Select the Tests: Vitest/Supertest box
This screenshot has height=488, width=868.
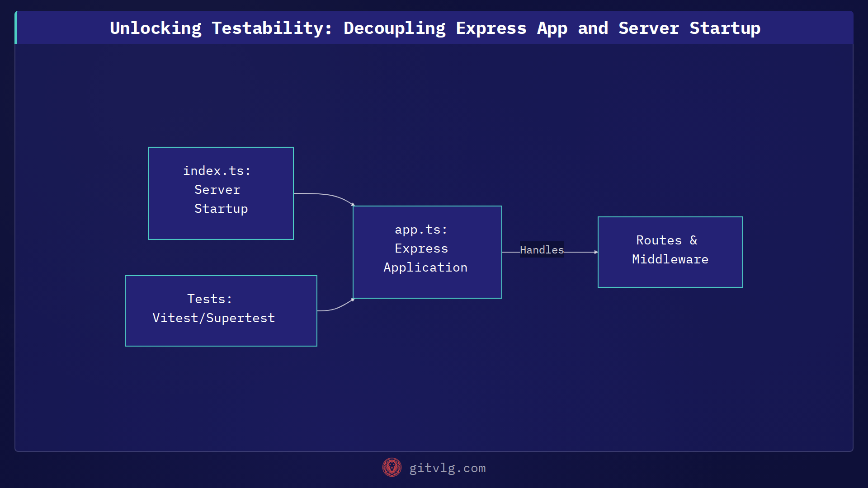pos(221,311)
